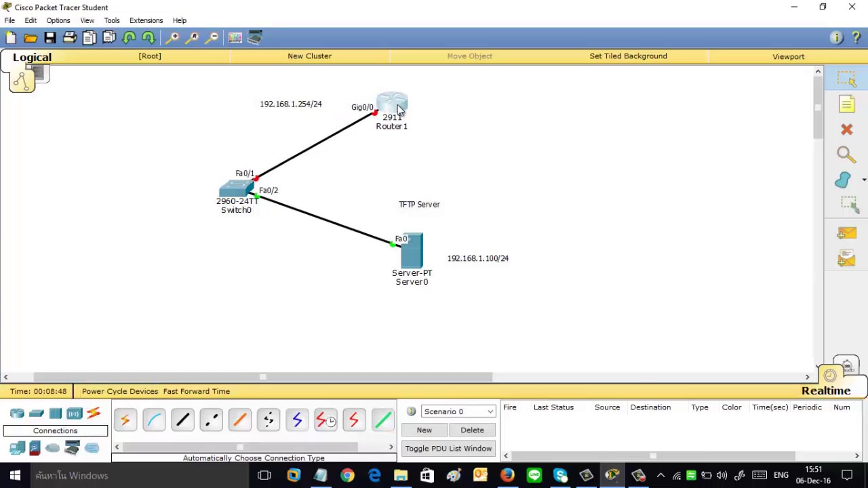Select the Inspect magnifier tool

[x=846, y=155]
